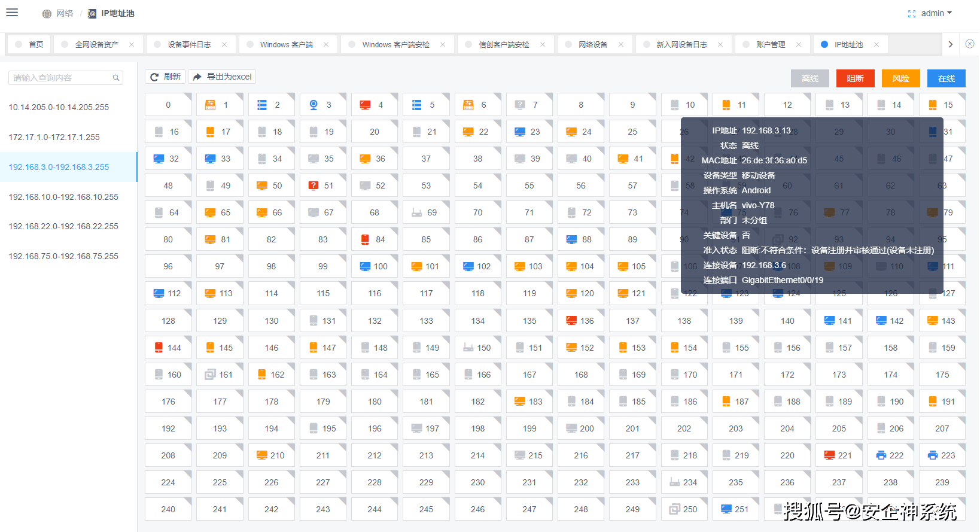The height and width of the screenshot is (532, 980).
Task: Click the orange computer icon at IP 210
Action: [262, 455]
